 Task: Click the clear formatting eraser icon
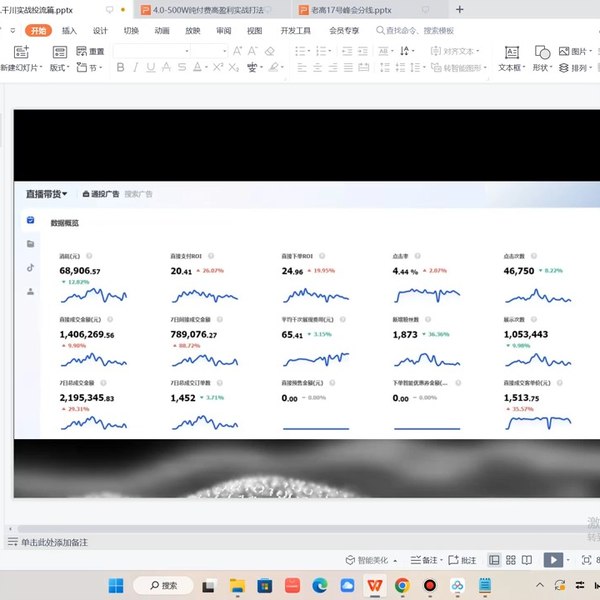click(x=270, y=51)
